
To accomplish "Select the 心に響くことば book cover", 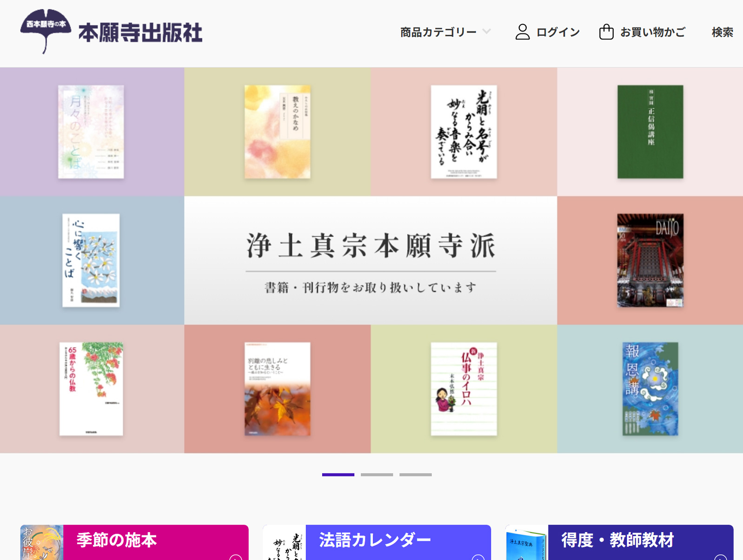I will (91, 260).
